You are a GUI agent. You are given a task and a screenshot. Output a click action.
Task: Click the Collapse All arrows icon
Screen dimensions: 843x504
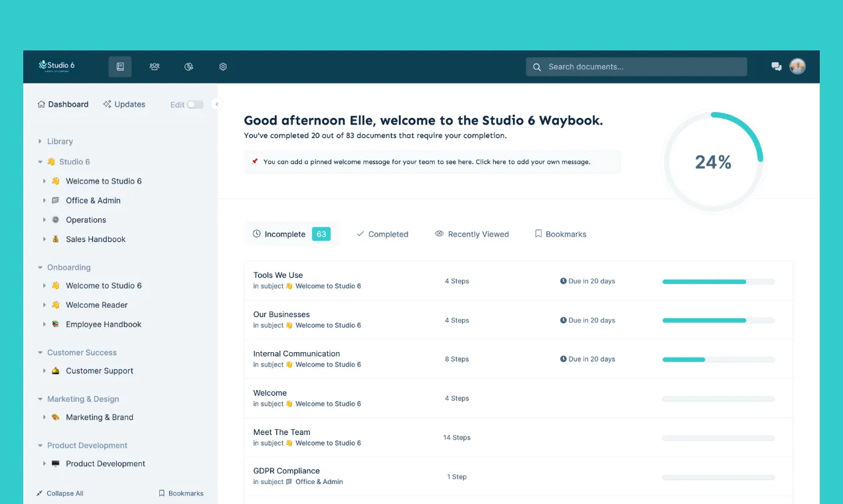coord(40,493)
